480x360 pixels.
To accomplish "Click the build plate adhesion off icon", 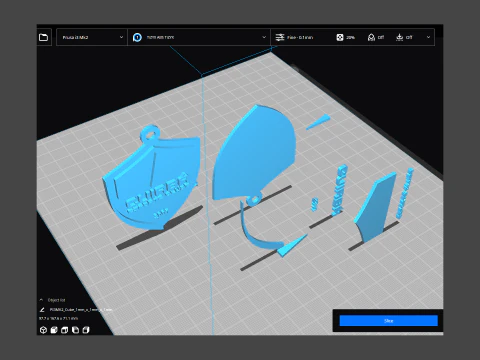I will 399,37.
